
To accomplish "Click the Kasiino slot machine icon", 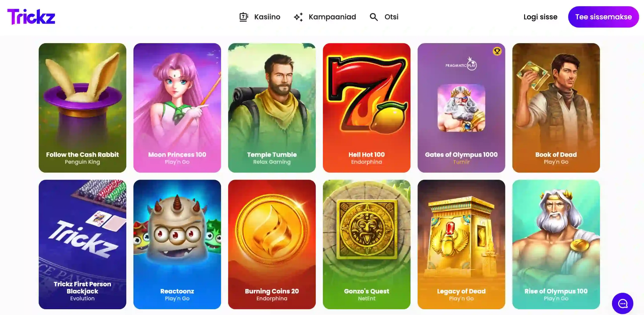I will [x=244, y=17].
